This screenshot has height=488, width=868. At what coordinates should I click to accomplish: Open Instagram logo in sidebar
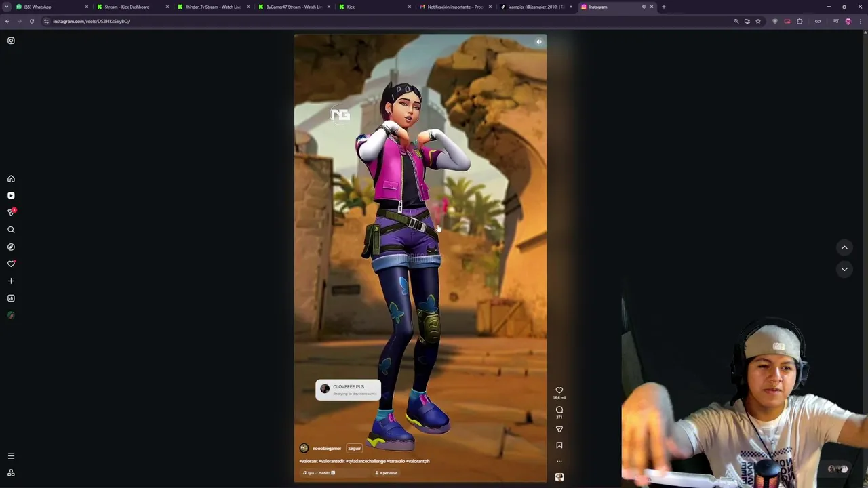coord(11,41)
